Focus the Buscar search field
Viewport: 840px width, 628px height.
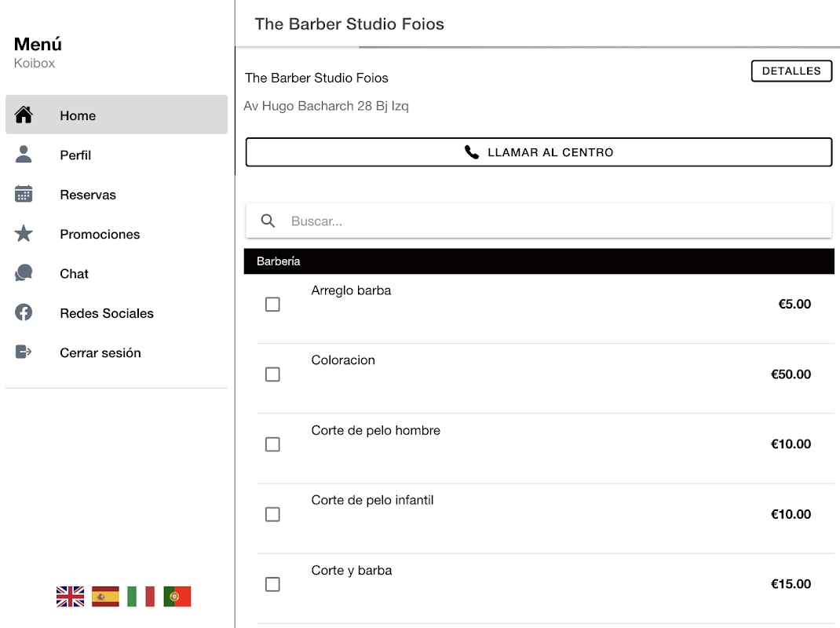point(550,221)
